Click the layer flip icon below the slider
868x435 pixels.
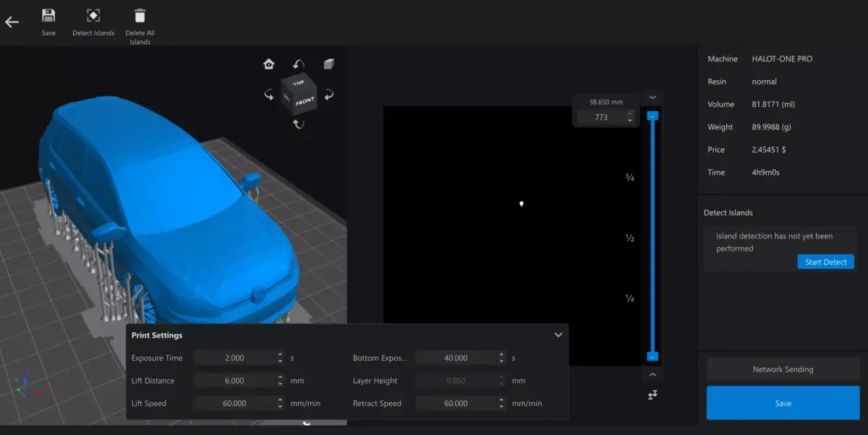click(652, 394)
